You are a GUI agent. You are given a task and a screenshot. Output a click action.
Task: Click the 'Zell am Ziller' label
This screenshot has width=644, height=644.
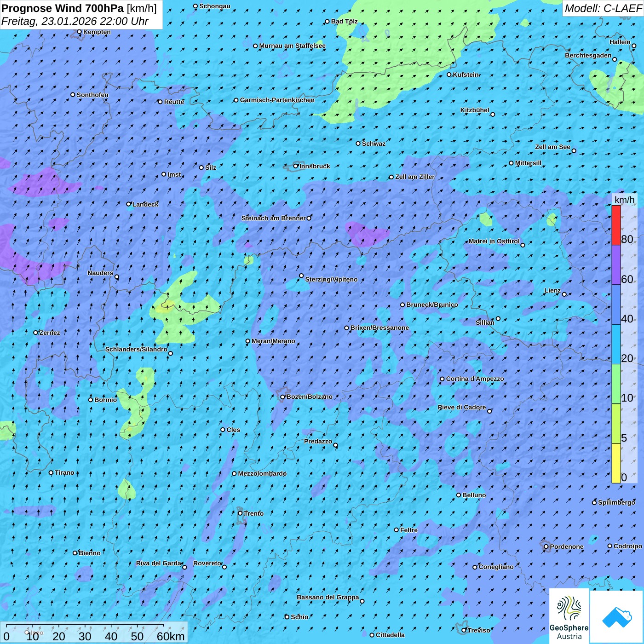414,177
